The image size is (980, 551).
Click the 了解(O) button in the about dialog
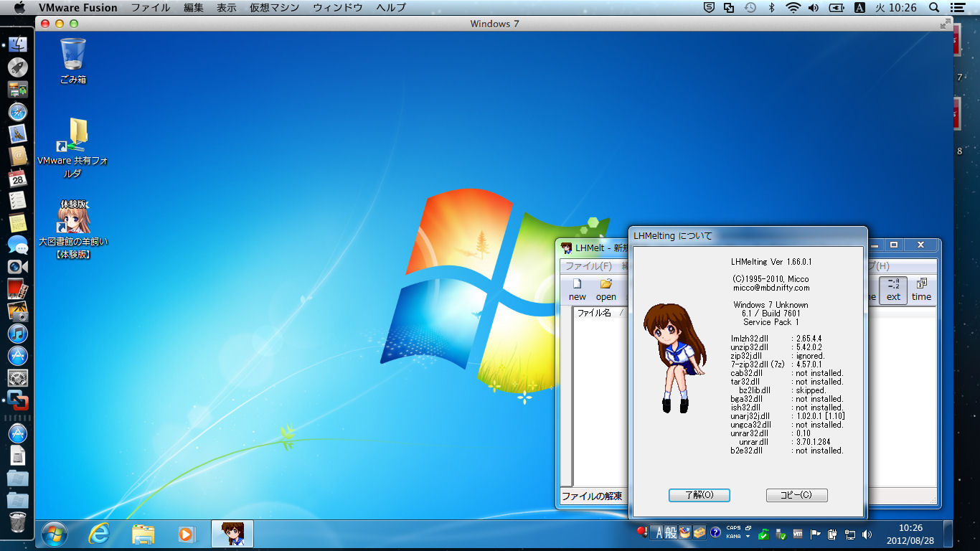pyautogui.click(x=699, y=495)
